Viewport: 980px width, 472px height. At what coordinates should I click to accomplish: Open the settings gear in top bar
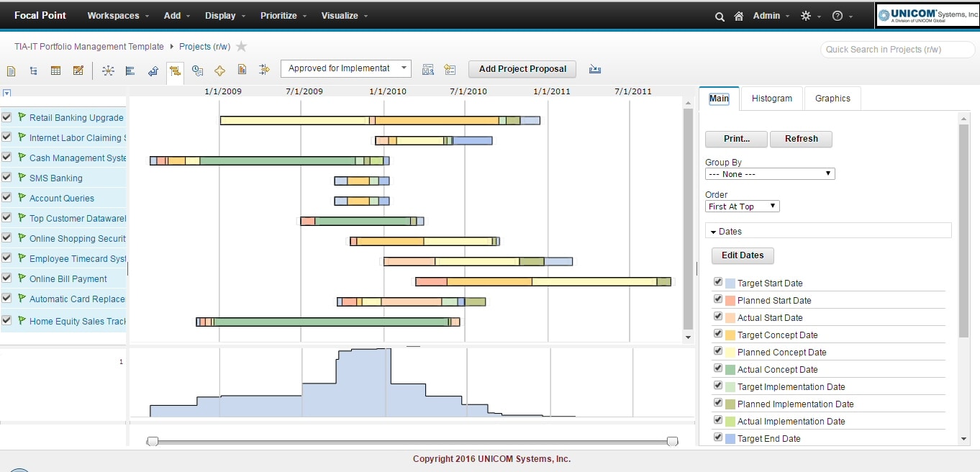[x=806, y=16]
